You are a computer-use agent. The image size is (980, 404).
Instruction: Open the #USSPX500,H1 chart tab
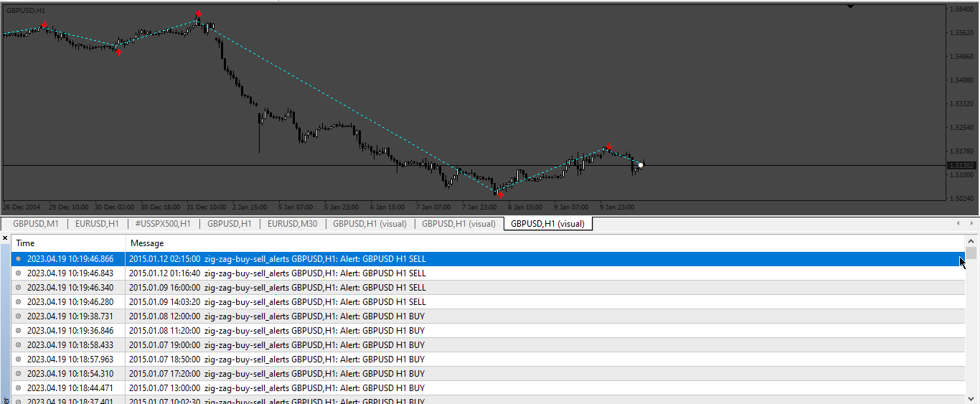click(163, 224)
